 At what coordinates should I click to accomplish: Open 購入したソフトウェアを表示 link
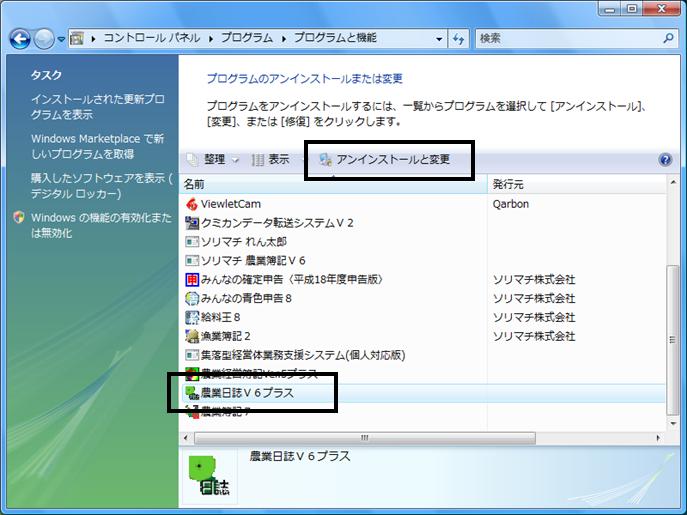(x=102, y=186)
